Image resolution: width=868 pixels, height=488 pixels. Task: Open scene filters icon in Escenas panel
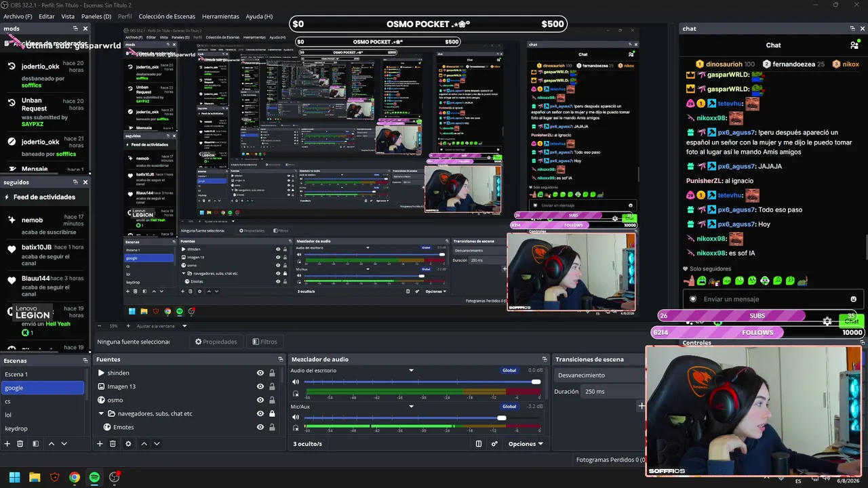tap(35, 444)
